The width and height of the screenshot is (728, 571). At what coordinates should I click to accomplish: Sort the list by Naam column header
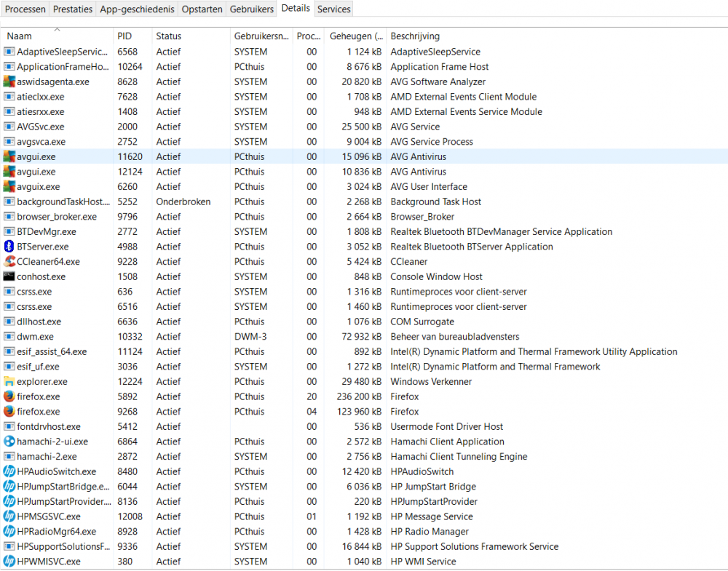click(20, 36)
